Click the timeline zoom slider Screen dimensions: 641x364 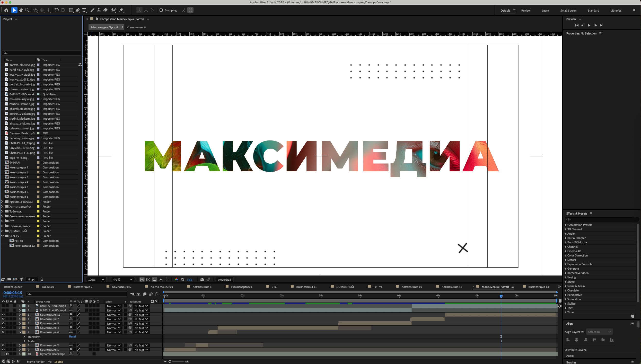coord(176,361)
